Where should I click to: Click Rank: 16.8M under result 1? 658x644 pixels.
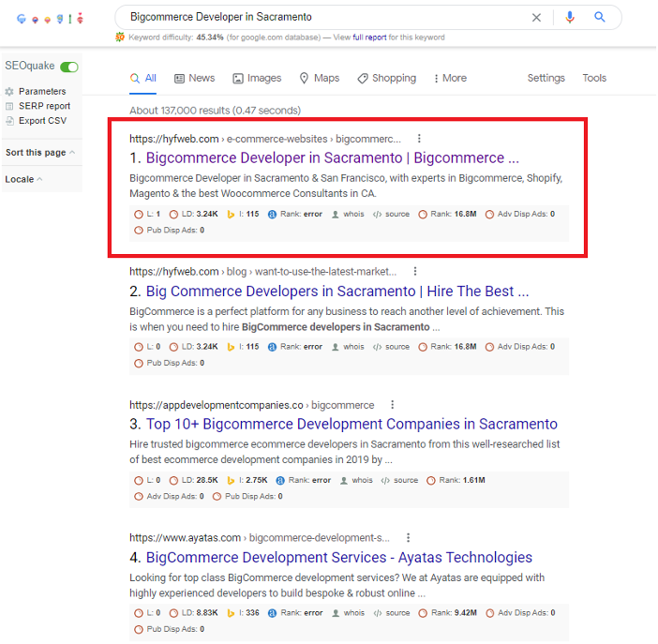point(448,215)
